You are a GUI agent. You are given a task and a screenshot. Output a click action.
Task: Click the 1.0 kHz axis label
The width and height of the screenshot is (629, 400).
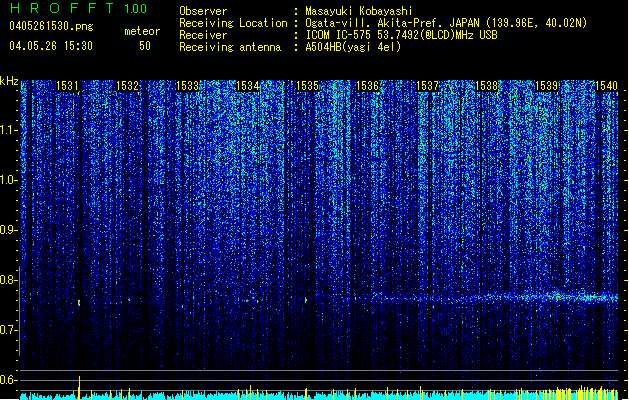(8, 180)
